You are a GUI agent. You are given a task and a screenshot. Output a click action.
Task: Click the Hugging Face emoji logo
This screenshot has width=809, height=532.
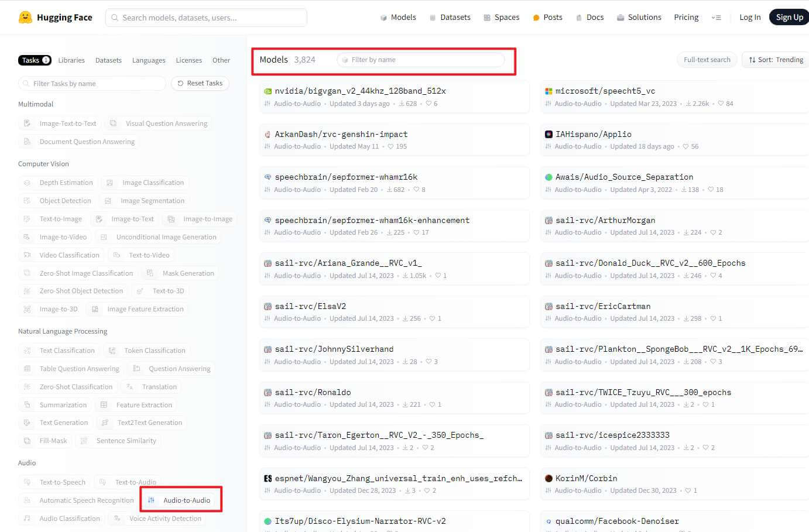click(x=25, y=17)
